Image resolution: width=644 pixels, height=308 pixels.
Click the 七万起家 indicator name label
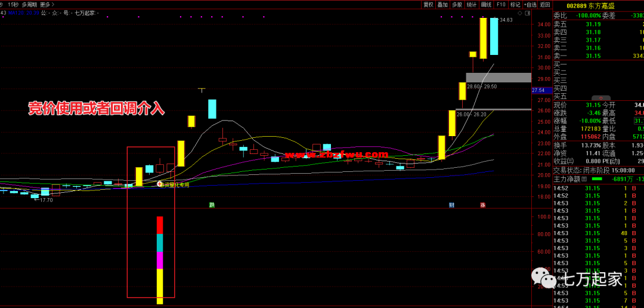click(85, 13)
